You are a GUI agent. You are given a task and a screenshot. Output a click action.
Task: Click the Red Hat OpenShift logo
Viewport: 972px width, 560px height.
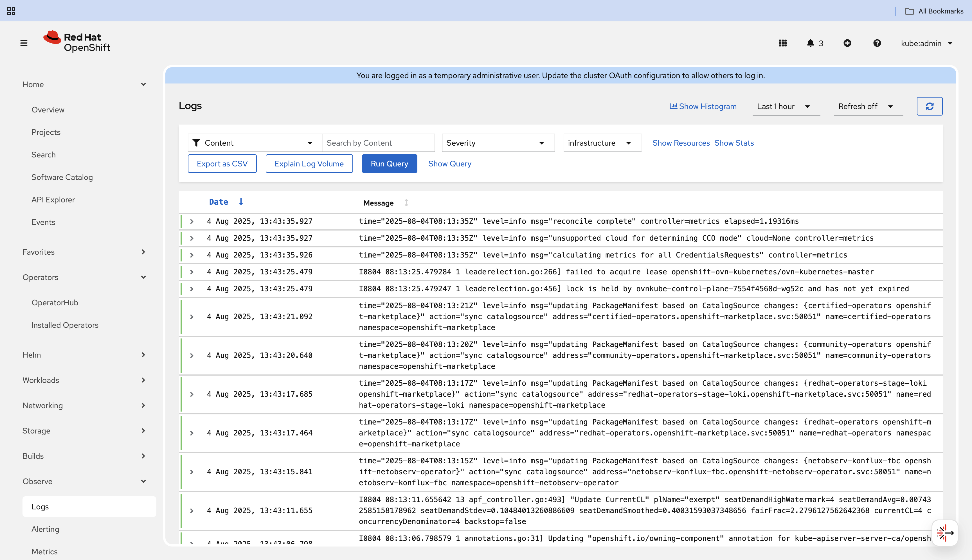point(77,42)
